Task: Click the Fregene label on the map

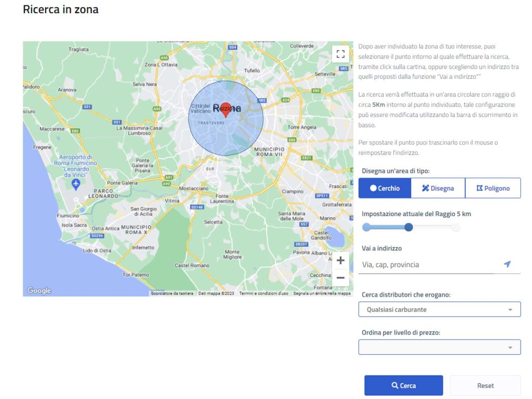Action: pos(42,147)
